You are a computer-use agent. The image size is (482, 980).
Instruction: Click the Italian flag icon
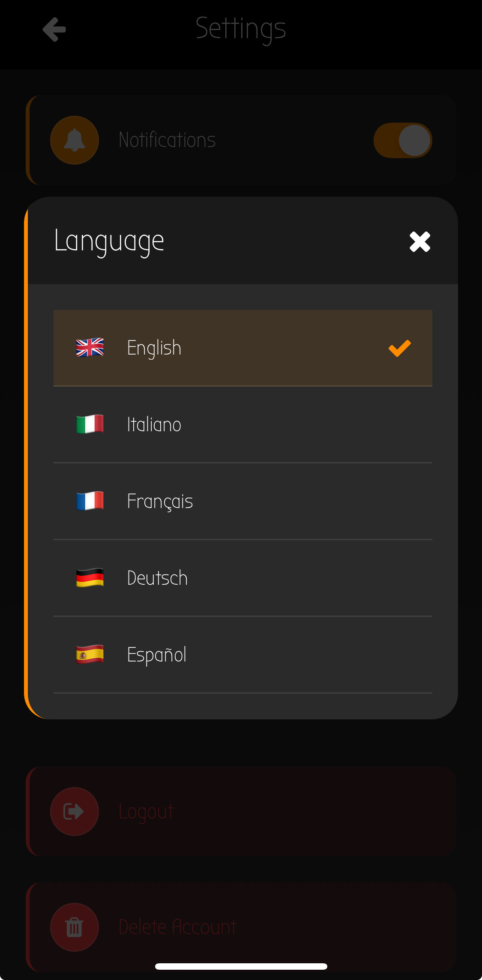(x=90, y=424)
